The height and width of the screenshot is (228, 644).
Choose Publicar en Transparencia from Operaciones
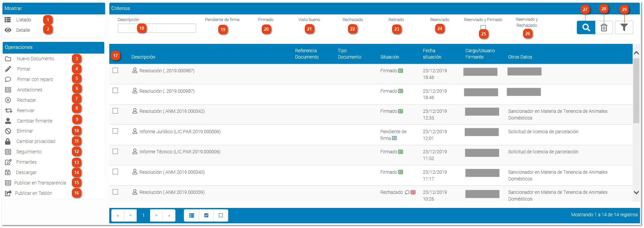click(x=40, y=183)
